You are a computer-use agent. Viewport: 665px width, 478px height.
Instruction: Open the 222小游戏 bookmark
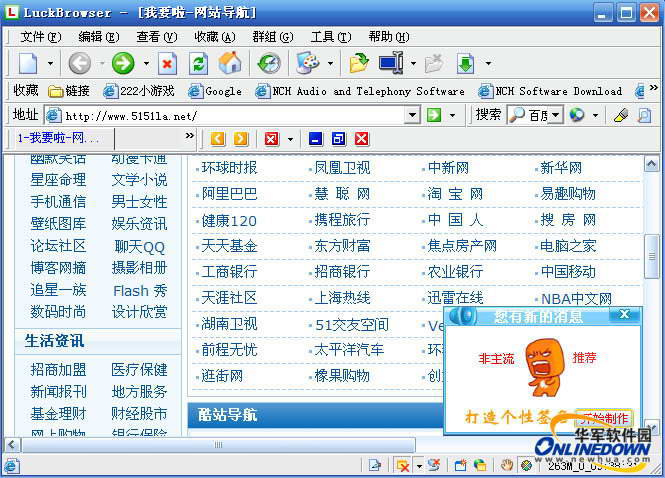tap(139, 91)
